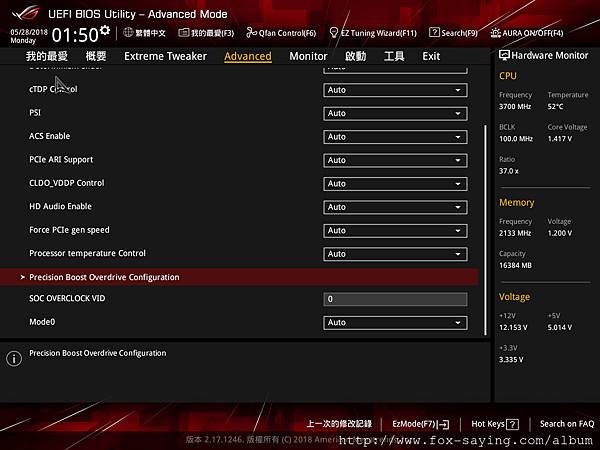The width and height of the screenshot is (600, 450).
Task: Click the Search on FAQ link
Action: tap(567, 424)
